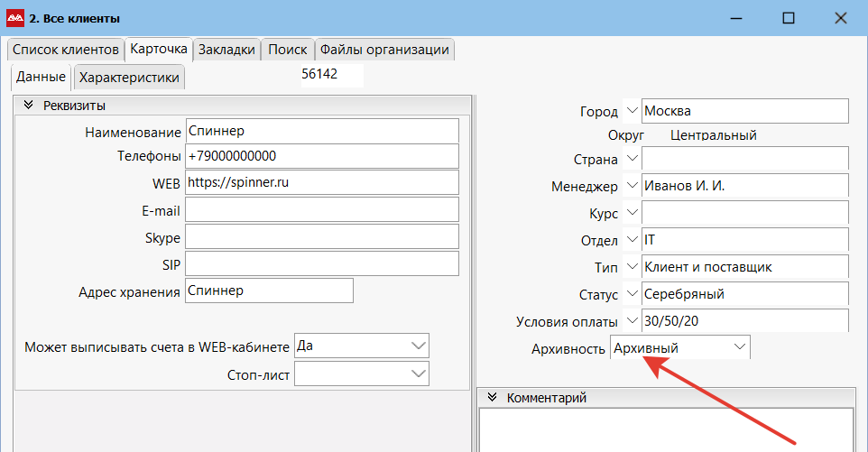The image size is (868, 452).
Task: Open the Город lookup arrow
Action: (x=632, y=111)
